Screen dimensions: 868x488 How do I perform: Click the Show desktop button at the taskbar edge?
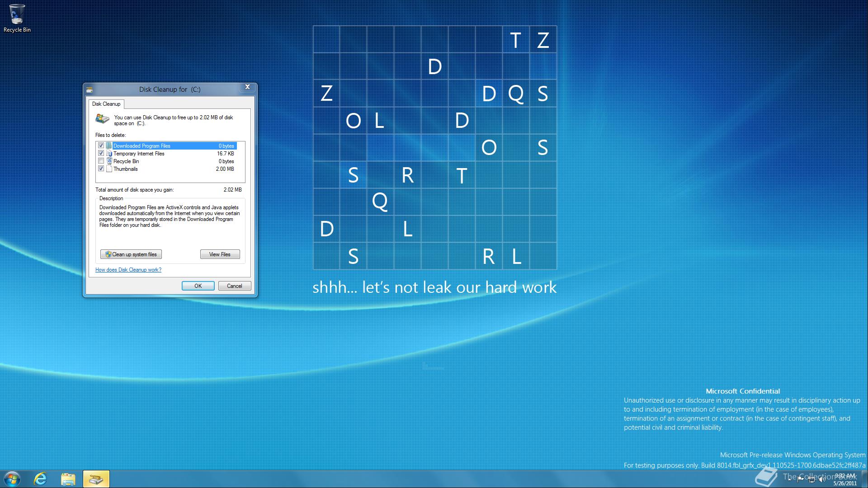[864, 479]
